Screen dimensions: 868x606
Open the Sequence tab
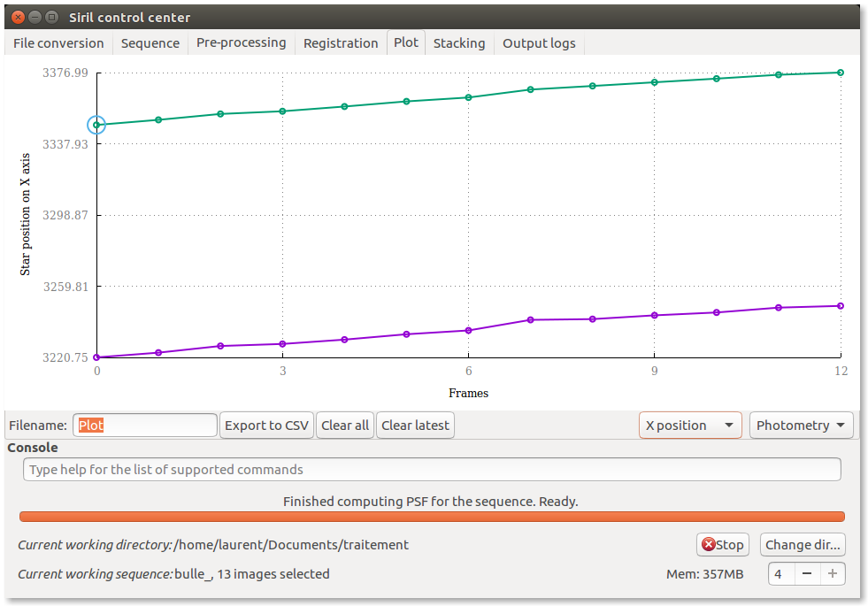tap(150, 43)
